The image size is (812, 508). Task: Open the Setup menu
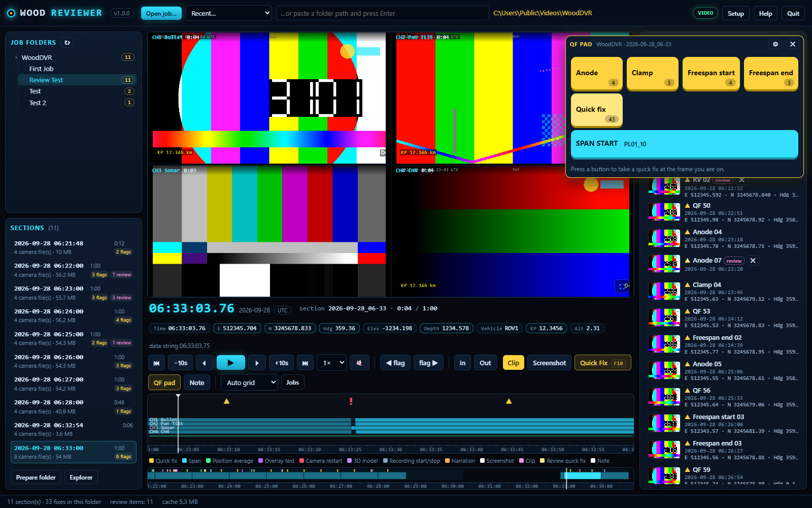click(x=736, y=13)
